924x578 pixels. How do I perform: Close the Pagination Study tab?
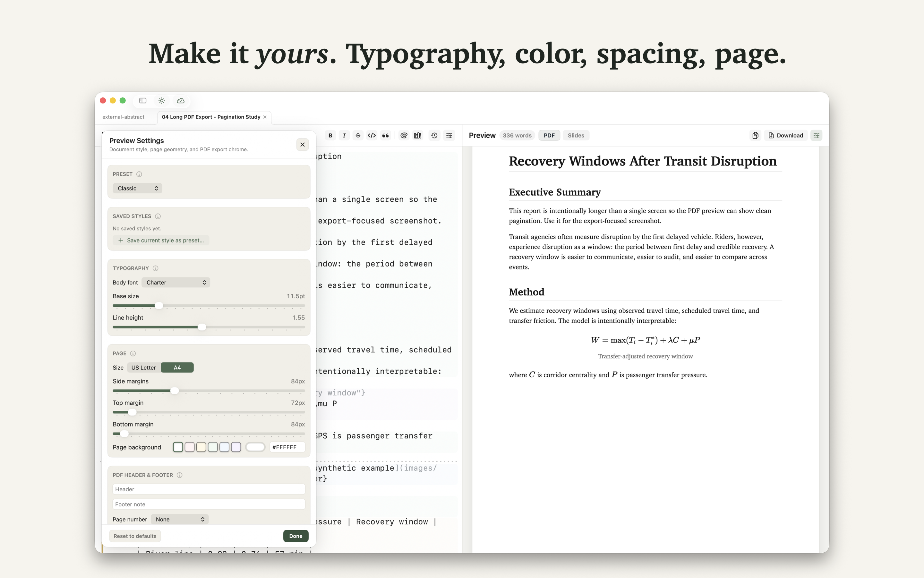coord(265,117)
